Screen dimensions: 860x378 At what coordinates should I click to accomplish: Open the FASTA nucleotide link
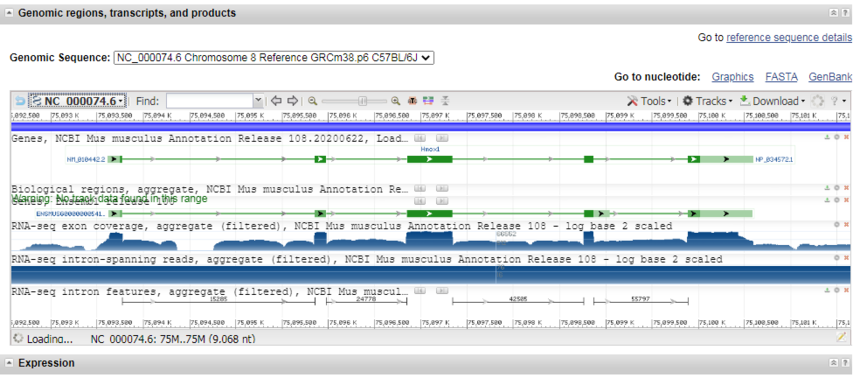click(782, 77)
